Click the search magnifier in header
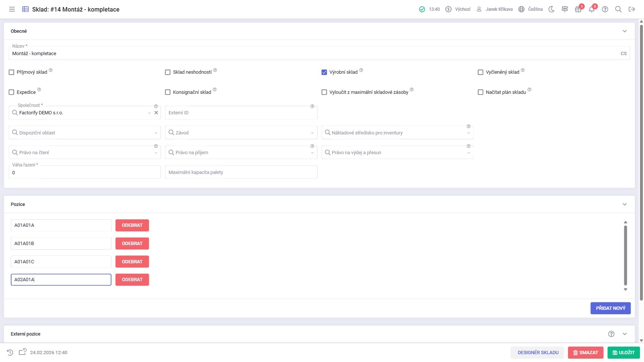Viewport: 644px width, 362px height. tap(618, 9)
